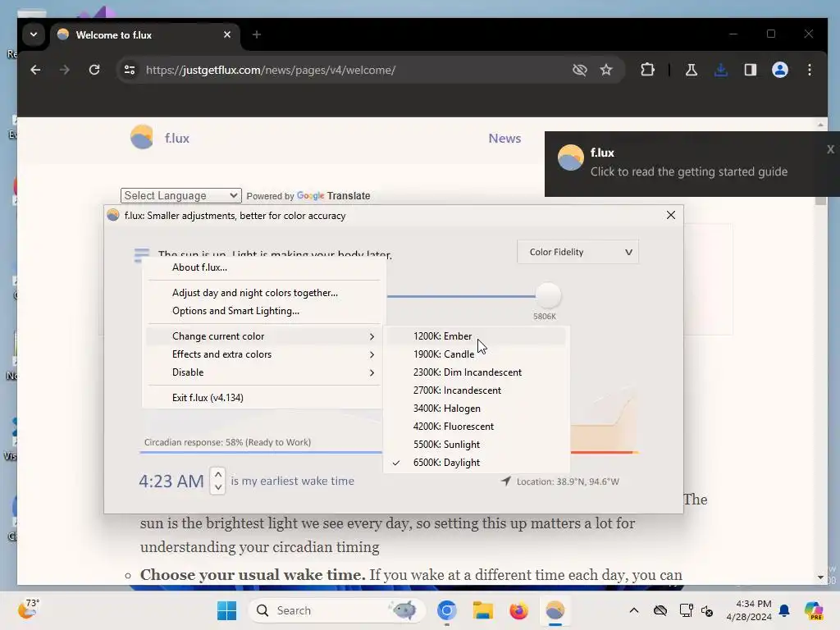Image resolution: width=840 pixels, height=630 pixels.
Task: Click the f.lux taskbar icon
Action: pos(555,610)
